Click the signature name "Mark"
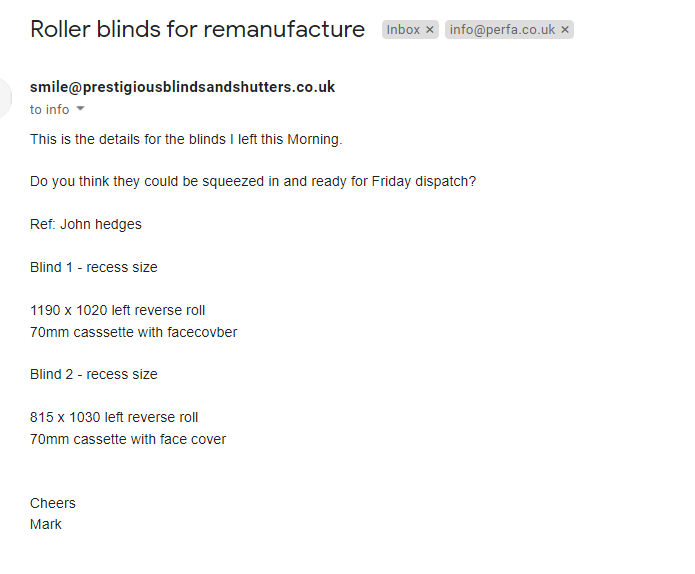 pos(46,524)
